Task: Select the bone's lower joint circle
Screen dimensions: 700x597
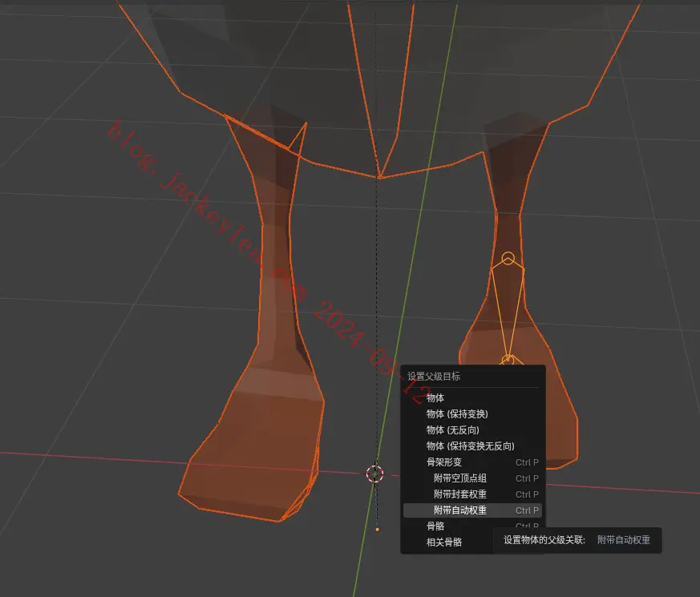Action: 507,360
